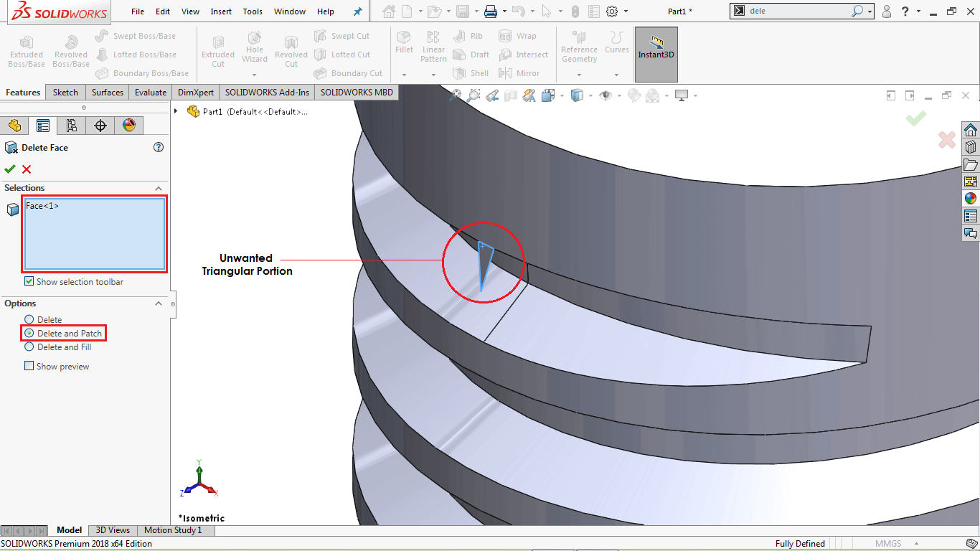
Task: Switch to the Surfaces tab
Action: 108,93
